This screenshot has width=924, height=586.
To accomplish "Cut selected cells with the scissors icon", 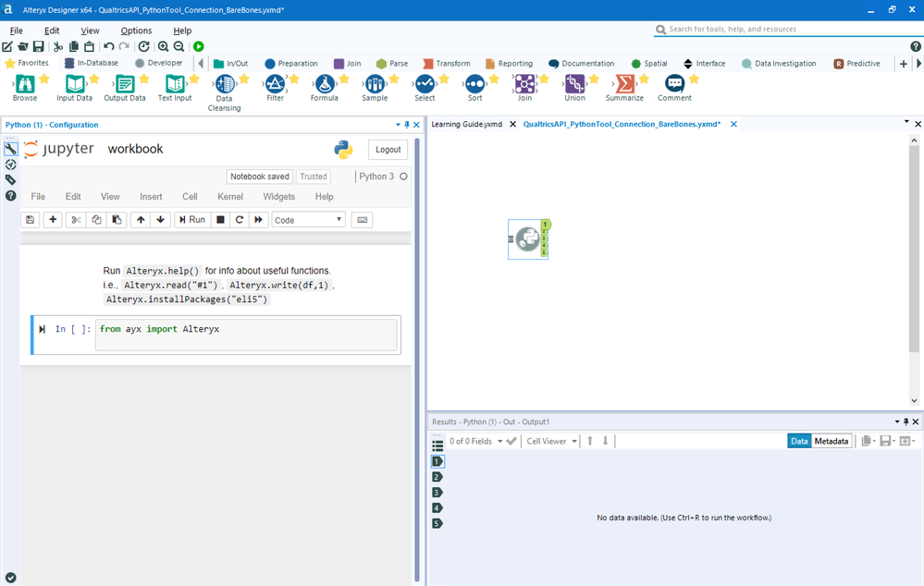I will 76,220.
